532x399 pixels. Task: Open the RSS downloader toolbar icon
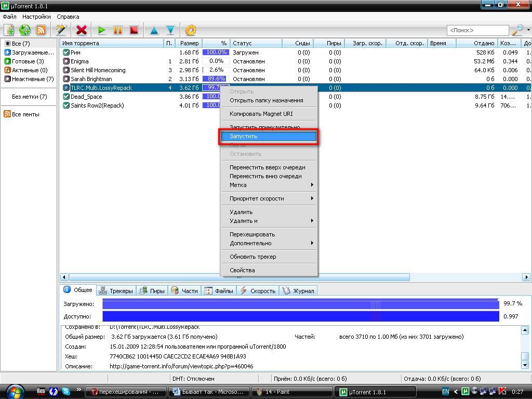[41, 30]
